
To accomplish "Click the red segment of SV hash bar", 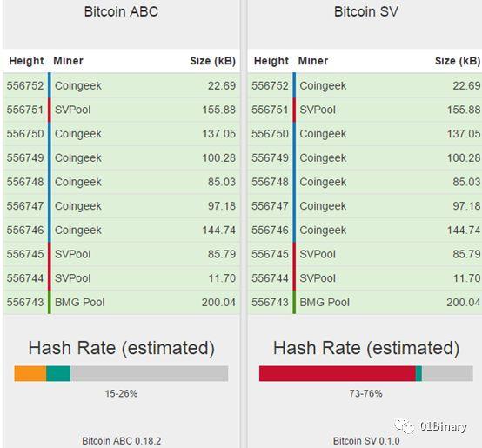I will [x=338, y=373].
